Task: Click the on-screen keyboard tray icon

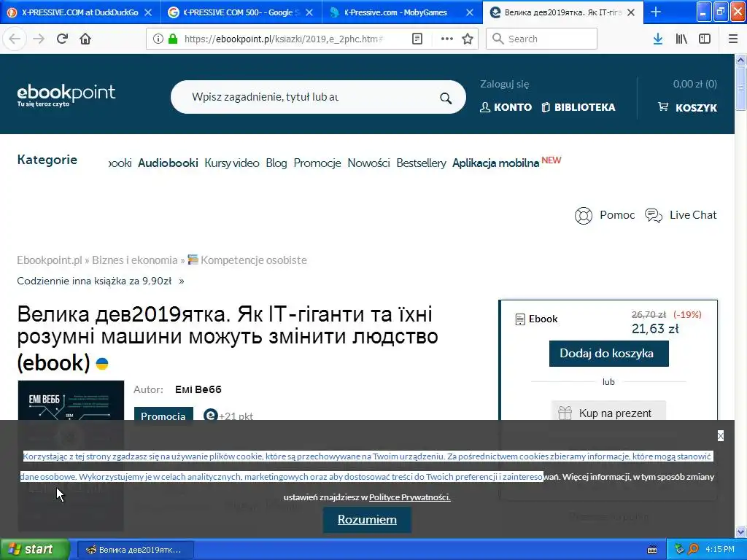Action: (x=652, y=550)
